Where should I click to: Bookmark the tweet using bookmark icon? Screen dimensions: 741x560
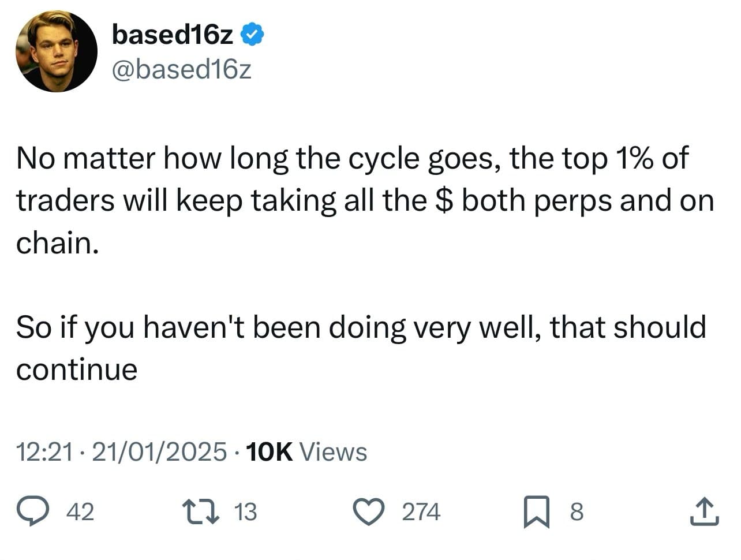[x=537, y=513]
